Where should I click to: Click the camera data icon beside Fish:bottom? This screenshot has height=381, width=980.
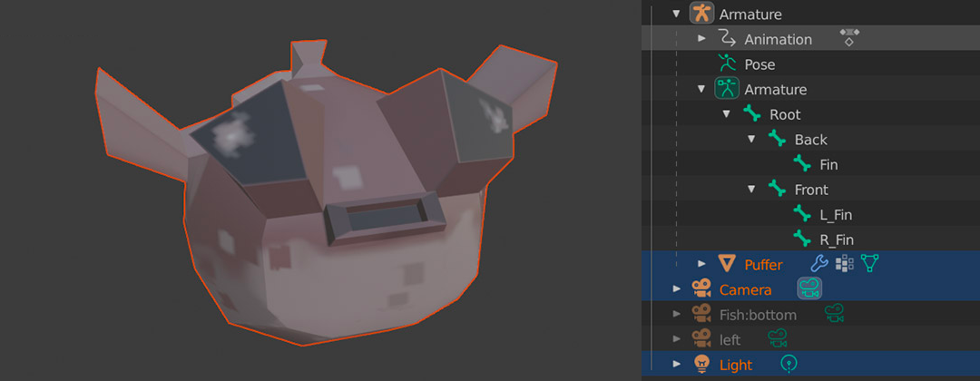pyautogui.click(x=834, y=314)
